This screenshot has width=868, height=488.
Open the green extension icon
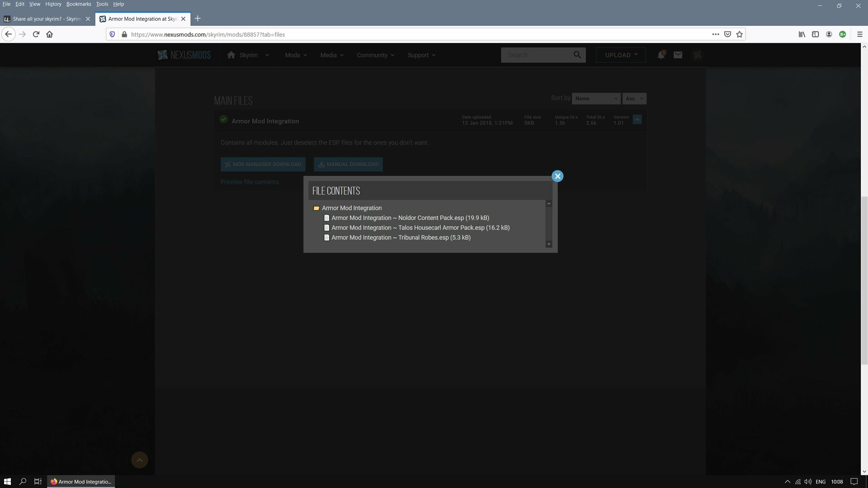click(843, 34)
